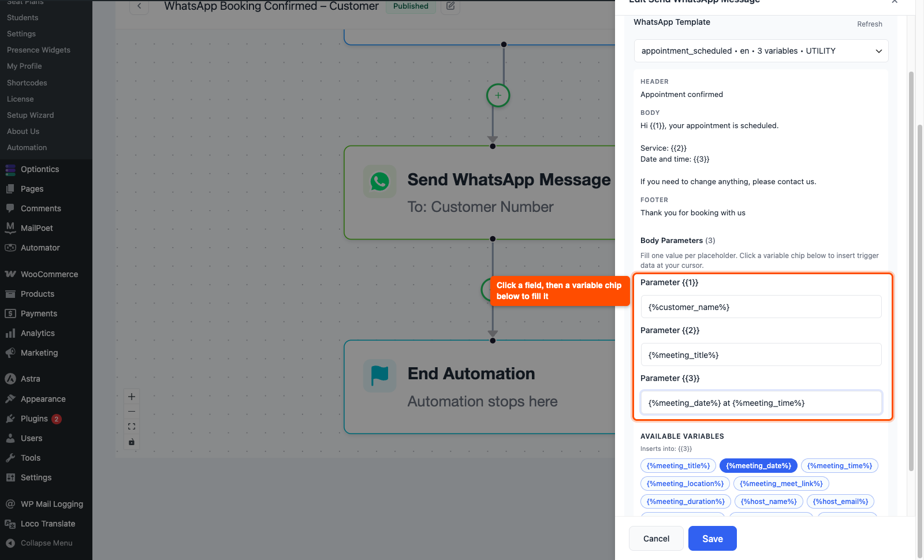Focus the Parameter {{3}} input field
The height and width of the screenshot is (560, 924).
pyautogui.click(x=761, y=403)
